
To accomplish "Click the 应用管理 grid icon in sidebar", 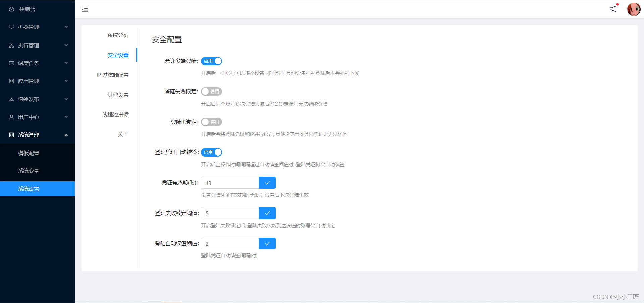I will point(11,81).
